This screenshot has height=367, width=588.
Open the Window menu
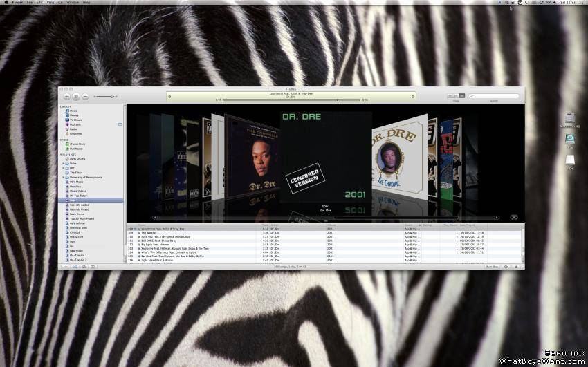(x=73, y=3)
